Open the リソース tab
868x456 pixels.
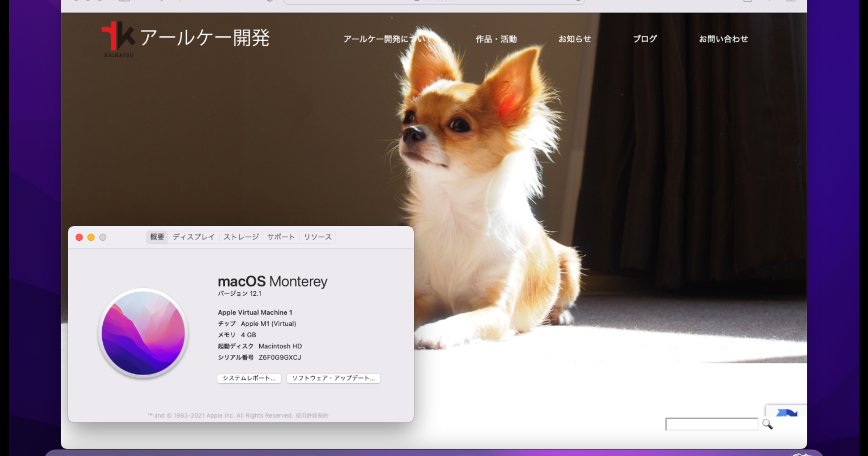pyautogui.click(x=318, y=237)
